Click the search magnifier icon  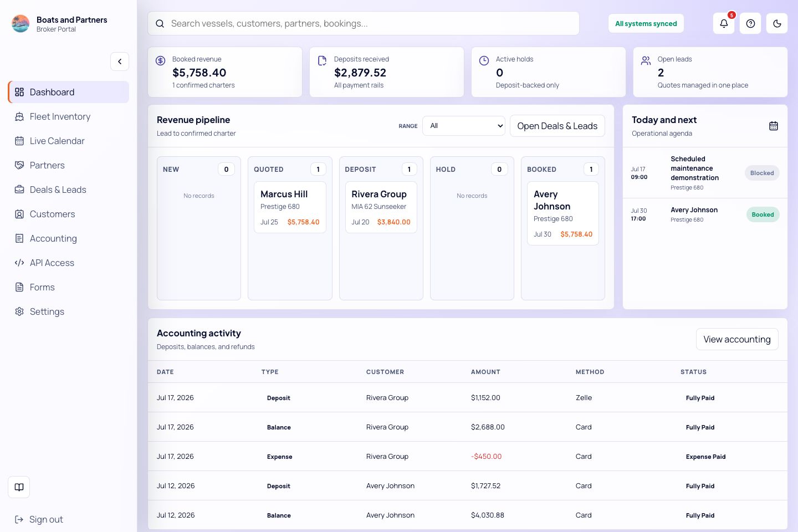(160, 24)
